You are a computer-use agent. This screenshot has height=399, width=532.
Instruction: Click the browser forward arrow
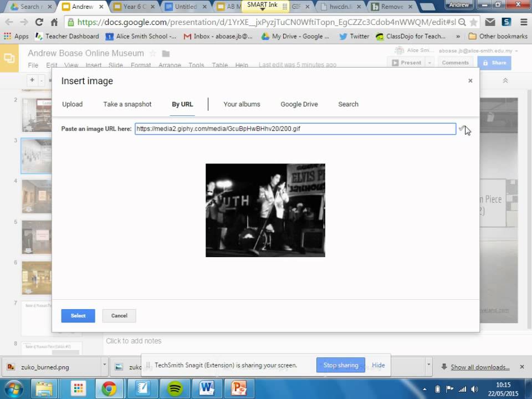pos(24,22)
